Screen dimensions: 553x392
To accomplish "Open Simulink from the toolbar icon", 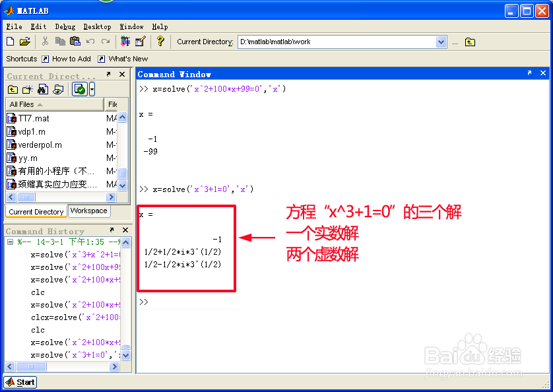I will tap(125, 42).
